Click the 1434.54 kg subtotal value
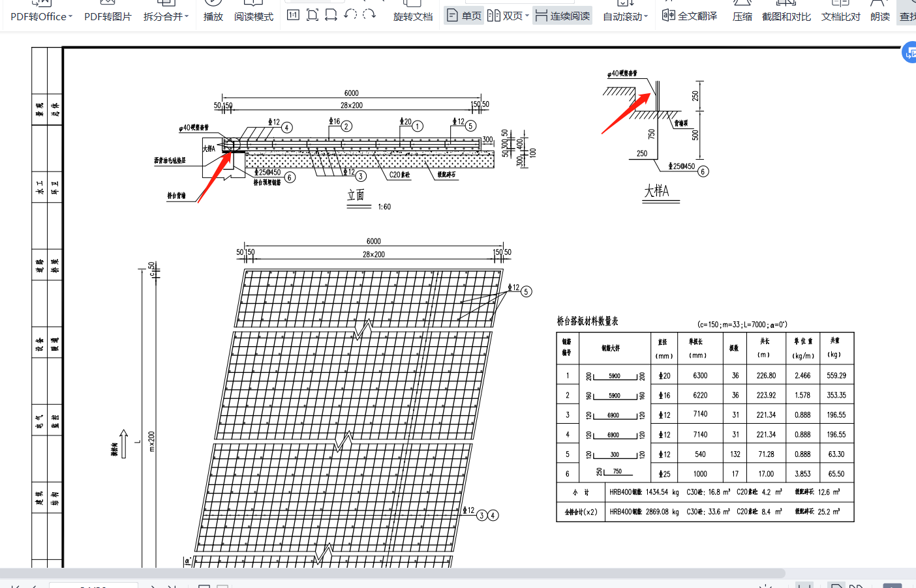The image size is (916, 588). point(662,492)
